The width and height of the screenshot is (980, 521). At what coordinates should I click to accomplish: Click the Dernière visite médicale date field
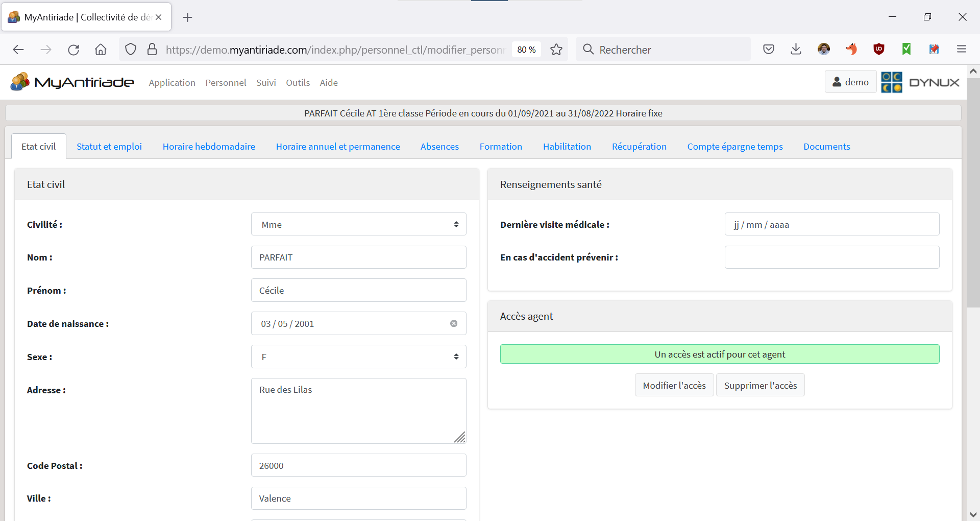(832, 224)
